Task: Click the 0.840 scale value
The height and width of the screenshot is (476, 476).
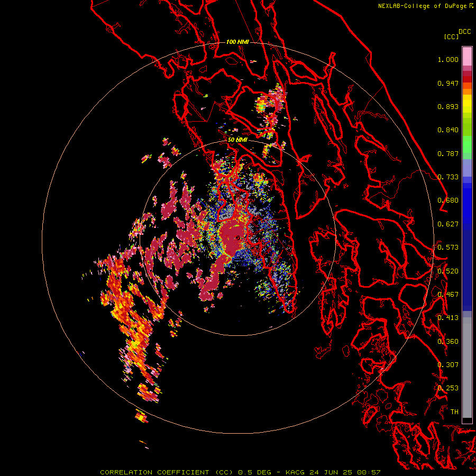Action: [448, 130]
